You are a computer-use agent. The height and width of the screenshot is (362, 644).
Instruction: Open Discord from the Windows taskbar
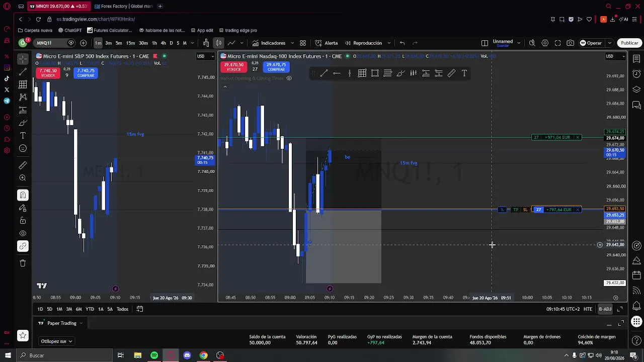pos(187,355)
